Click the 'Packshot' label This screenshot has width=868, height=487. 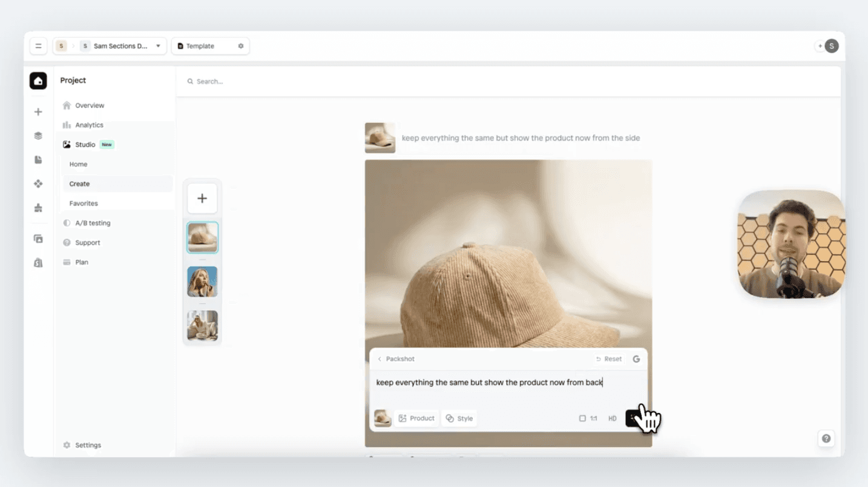(400, 359)
